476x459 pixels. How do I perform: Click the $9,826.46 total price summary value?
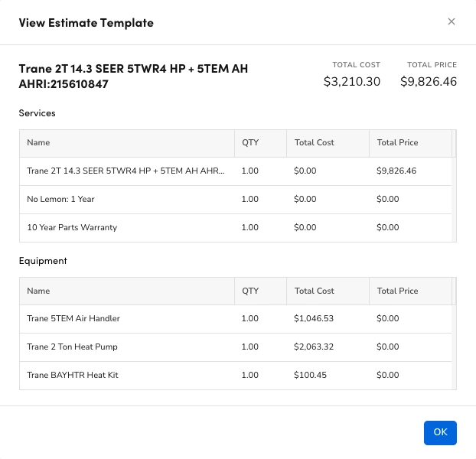coord(429,82)
